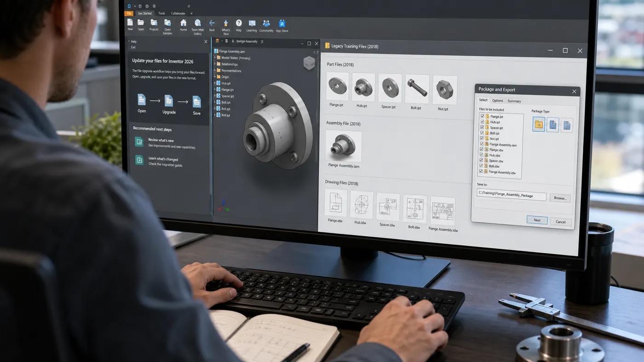644x362 pixels.
Task: Click the Open folder icon in the ribbon
Action: click(141, 22)
